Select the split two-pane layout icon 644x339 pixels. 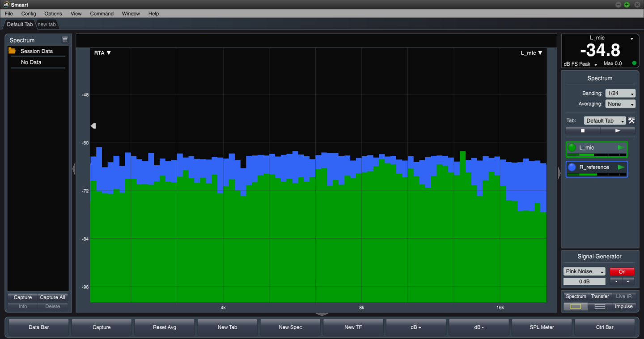pyautogui.click(x=600, y=306)
